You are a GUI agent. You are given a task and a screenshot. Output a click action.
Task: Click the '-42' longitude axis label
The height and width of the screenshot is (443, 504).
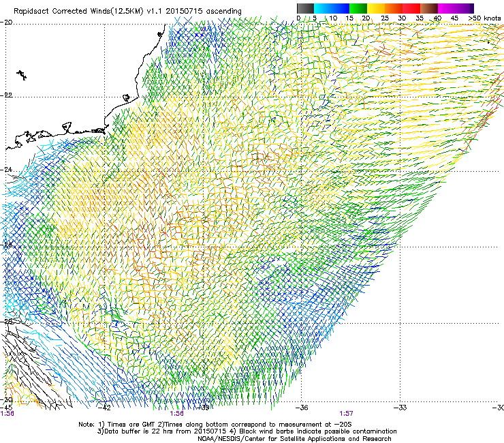click(x=104, y=408)
